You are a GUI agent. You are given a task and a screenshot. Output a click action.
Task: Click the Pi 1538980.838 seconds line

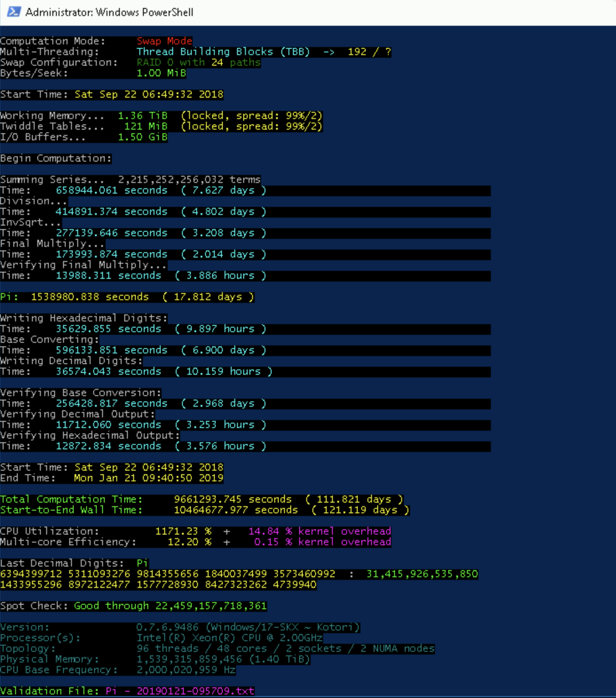click(x=127, y=297)
